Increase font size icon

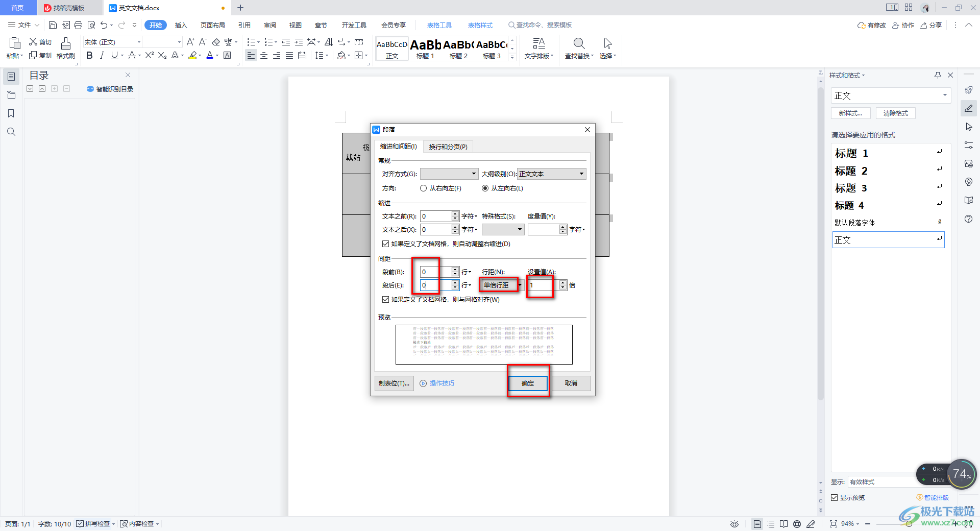click(x=190, y=42)
